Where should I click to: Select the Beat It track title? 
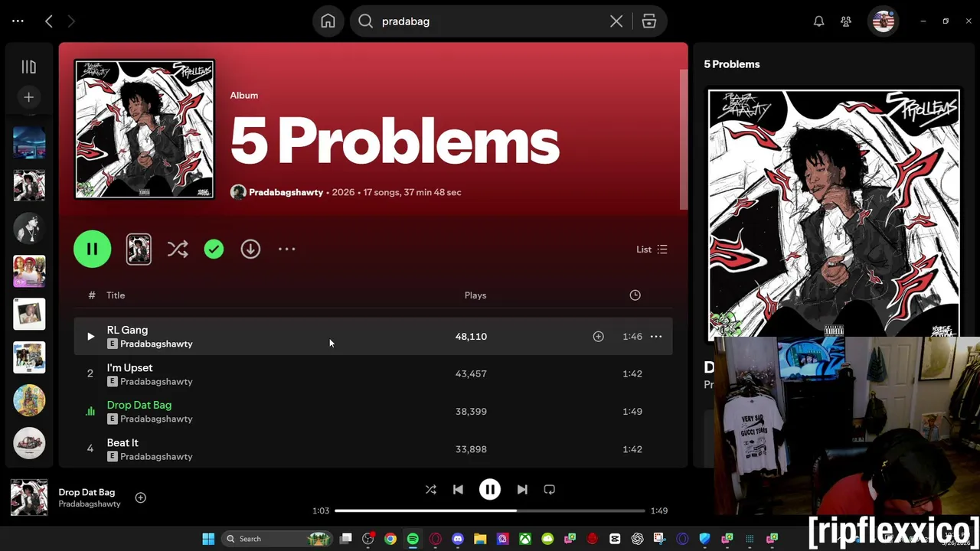coord(122,442)
